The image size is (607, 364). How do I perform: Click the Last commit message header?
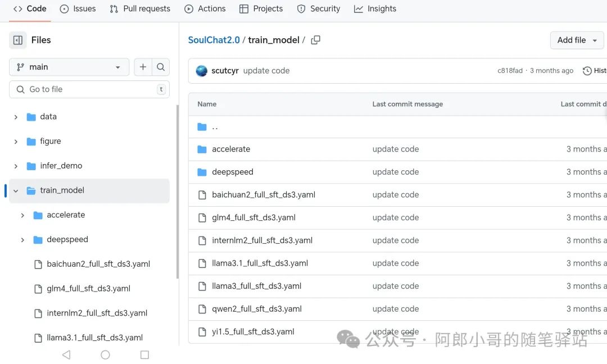point(407,104)
